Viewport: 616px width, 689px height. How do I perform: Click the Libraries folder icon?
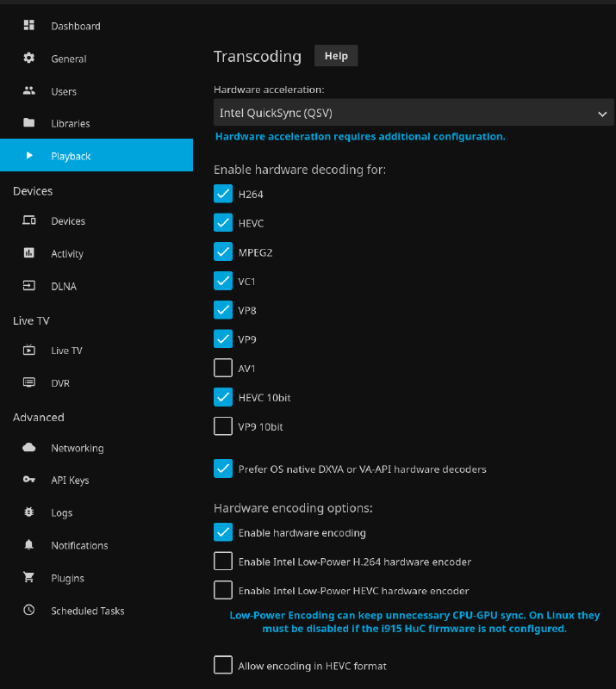pos(29,123)
